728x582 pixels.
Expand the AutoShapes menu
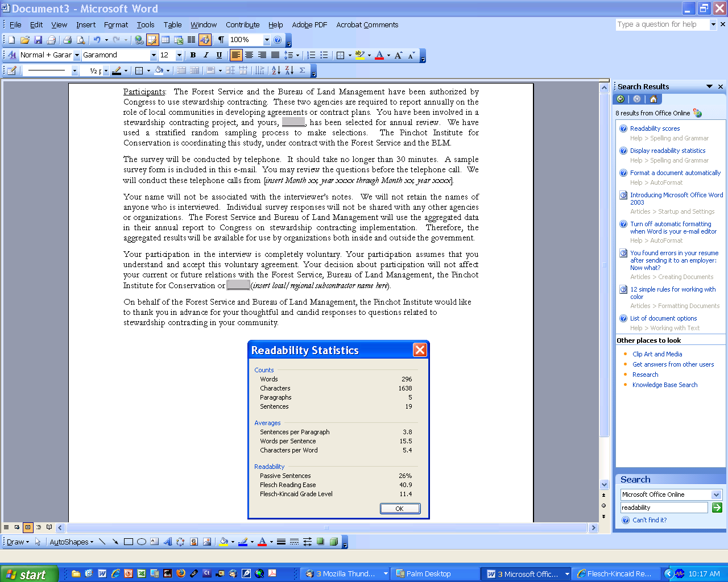click(72, 542)
